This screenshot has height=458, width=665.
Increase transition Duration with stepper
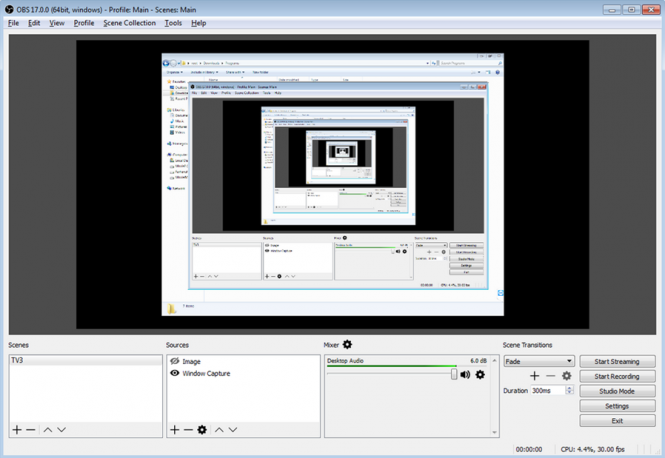pos(570,388)
